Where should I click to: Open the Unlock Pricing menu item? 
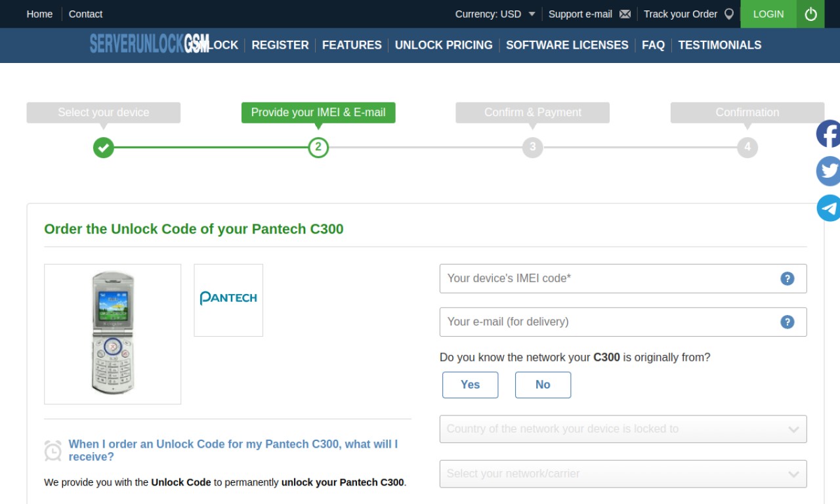444,45
